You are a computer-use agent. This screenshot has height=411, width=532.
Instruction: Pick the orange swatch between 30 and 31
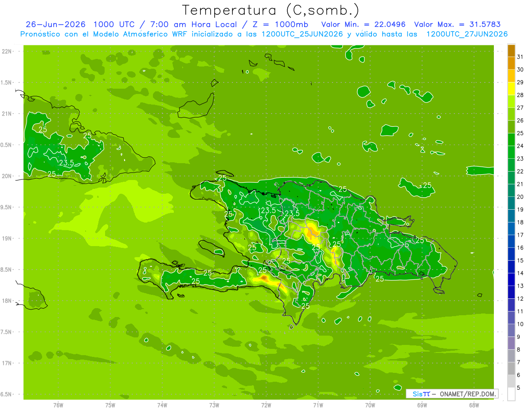coord(511,63)
